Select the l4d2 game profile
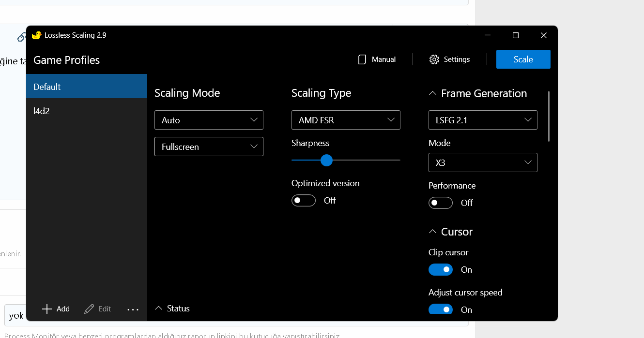 coord(87,111)
